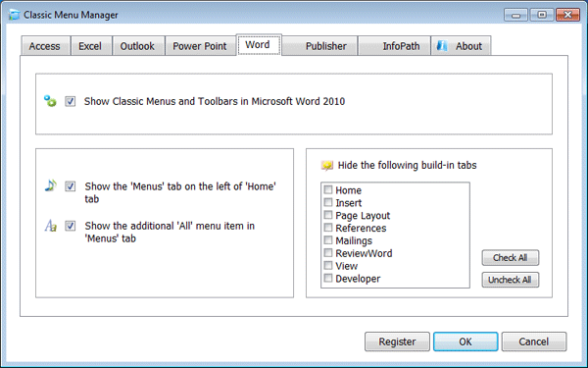This screenshot has height=368, width=588.
Task: Switch to the Excel tab
Action: coord(91,46)
